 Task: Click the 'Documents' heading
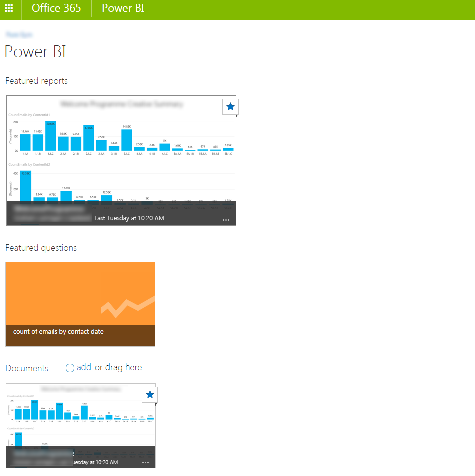pos(27,368)
